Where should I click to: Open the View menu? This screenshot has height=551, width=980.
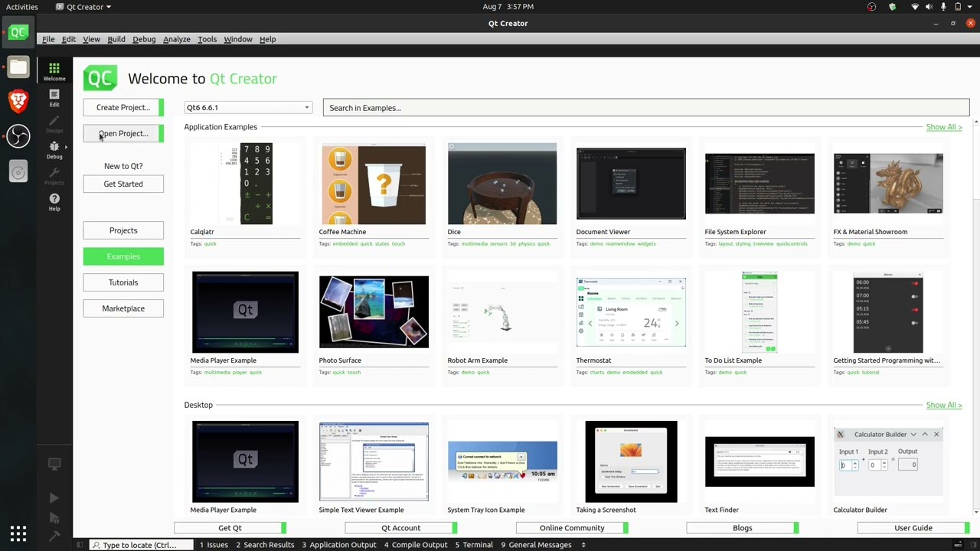pyautogui.click(x=91, y=39)
